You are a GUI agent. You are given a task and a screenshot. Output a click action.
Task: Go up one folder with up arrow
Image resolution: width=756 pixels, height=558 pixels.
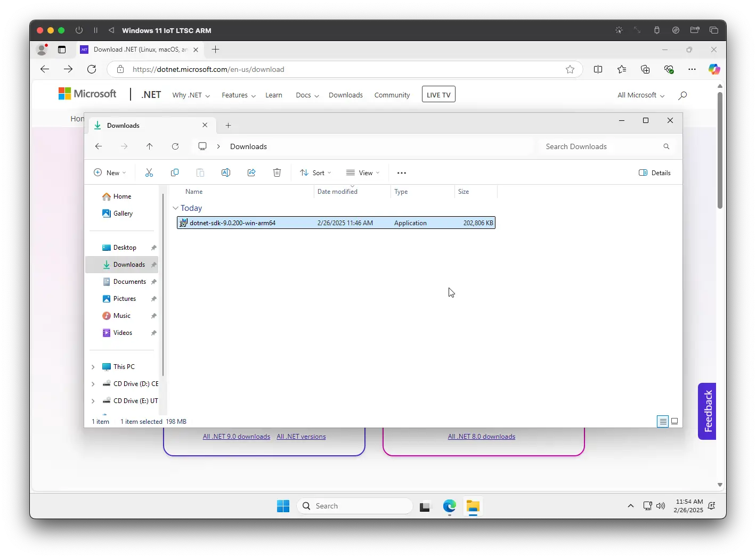pyautogui.click(x=149, y=146)
